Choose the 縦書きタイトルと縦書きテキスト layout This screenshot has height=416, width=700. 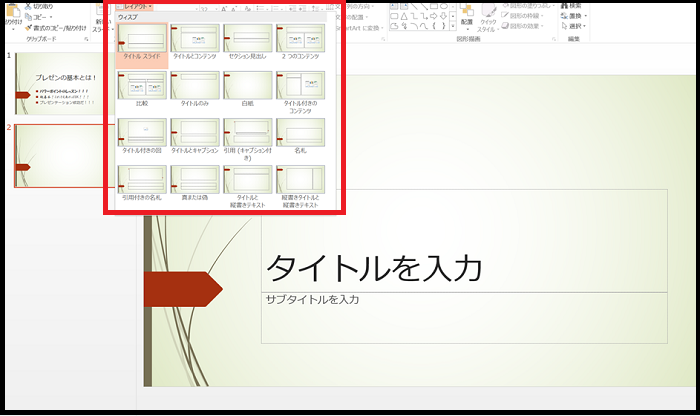(x=300, y=187)
